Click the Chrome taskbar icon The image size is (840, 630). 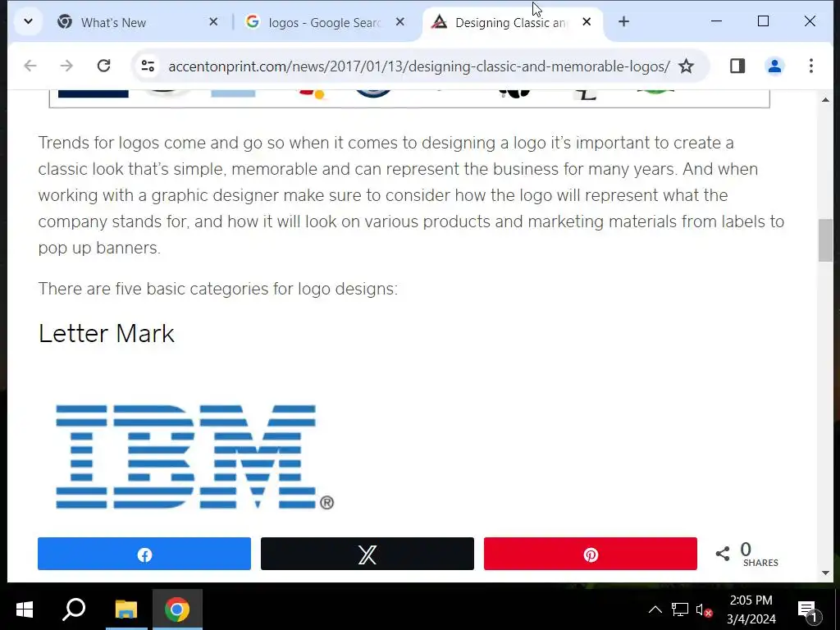(x=177, y=609)
